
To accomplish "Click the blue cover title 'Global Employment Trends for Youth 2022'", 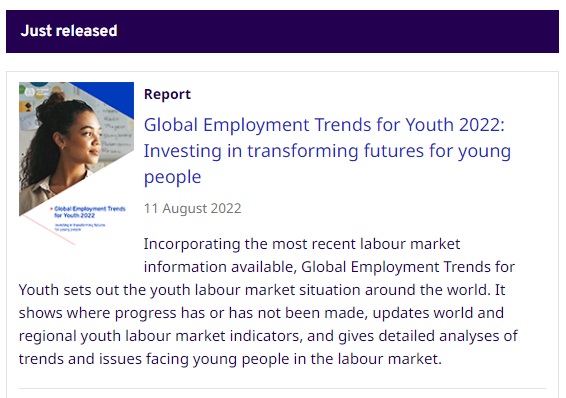I will pos(90,212).
